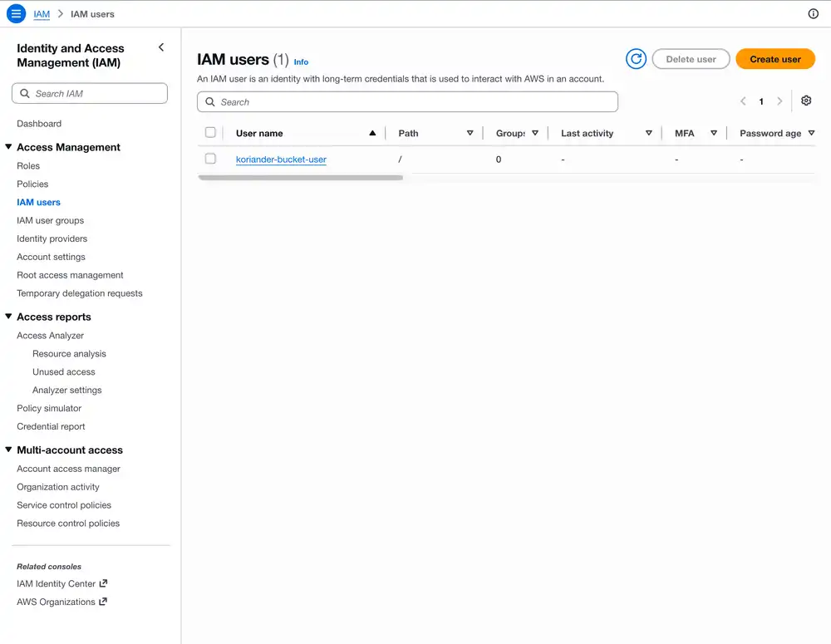Viewport: 831px width, 644px height.
Task: Open the hamburger navigation menu icon
Action: 16,14
